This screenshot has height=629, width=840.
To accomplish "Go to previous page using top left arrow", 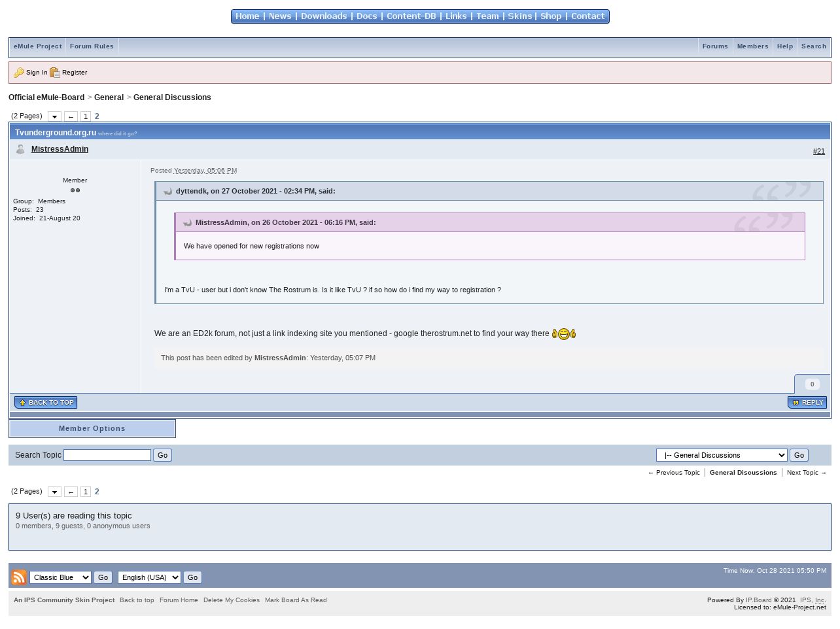I will (71, 116).
